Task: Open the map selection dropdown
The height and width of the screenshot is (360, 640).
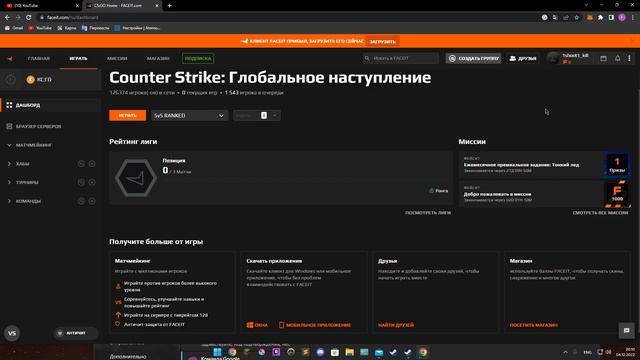Action: point(257,116)
